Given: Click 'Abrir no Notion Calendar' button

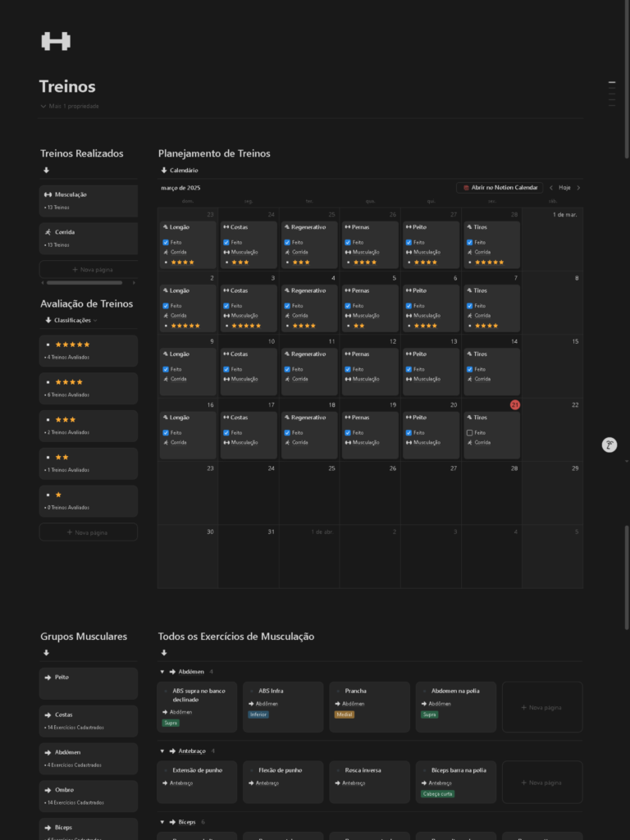Looking at the screenshot, I should point(500,188).
